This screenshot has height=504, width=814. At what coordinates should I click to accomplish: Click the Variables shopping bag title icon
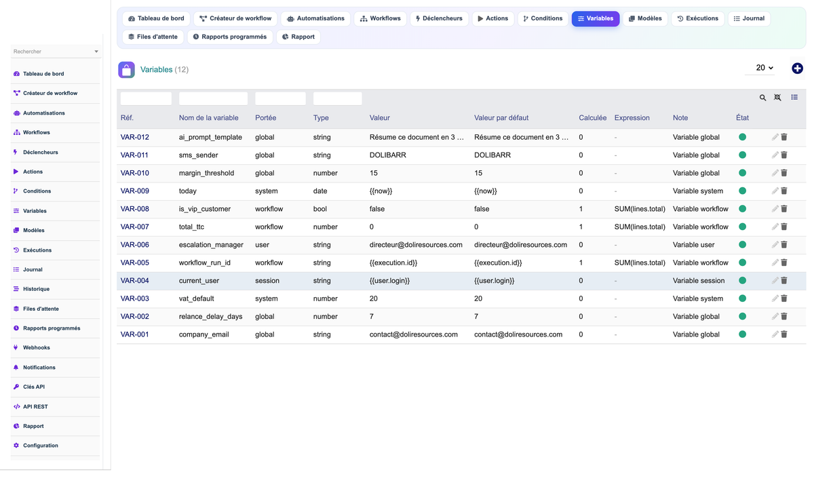tap(126, 69)
